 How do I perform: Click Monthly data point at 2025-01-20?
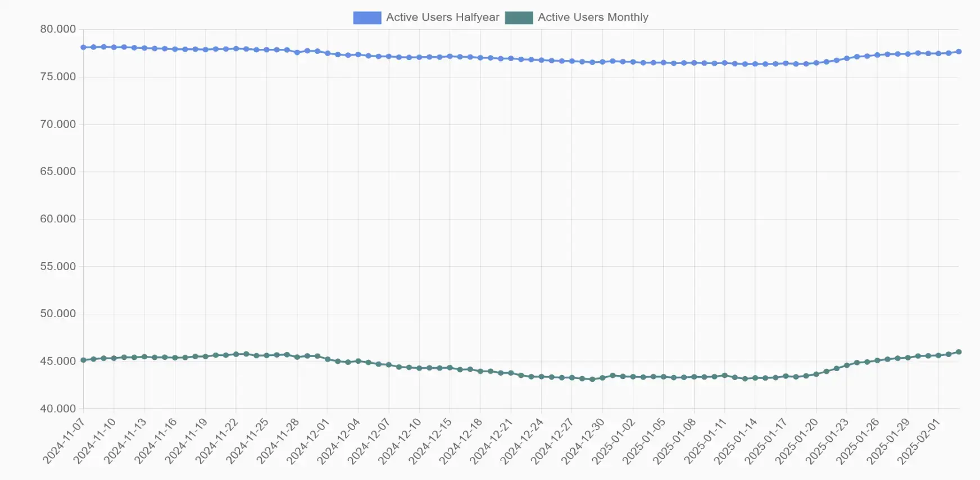[x=816, y=374]
